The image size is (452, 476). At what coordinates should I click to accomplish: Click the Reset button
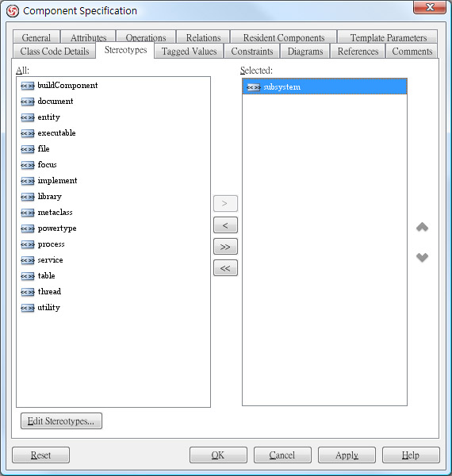41,455
